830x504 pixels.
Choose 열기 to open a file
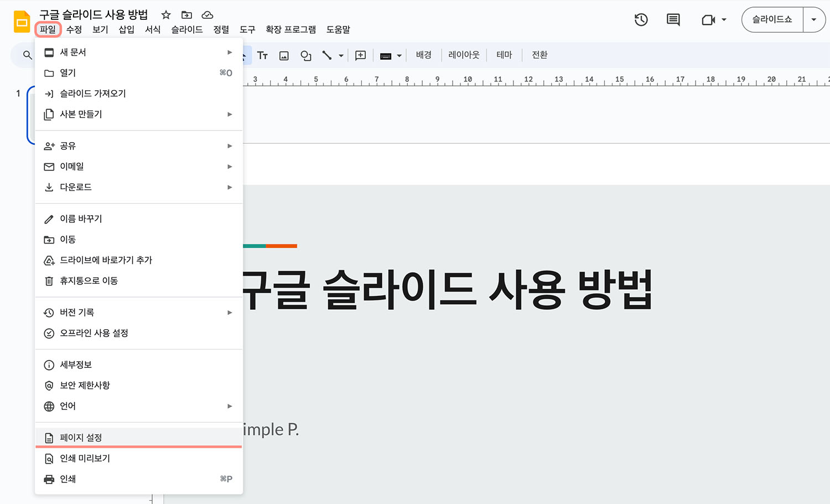139,72
